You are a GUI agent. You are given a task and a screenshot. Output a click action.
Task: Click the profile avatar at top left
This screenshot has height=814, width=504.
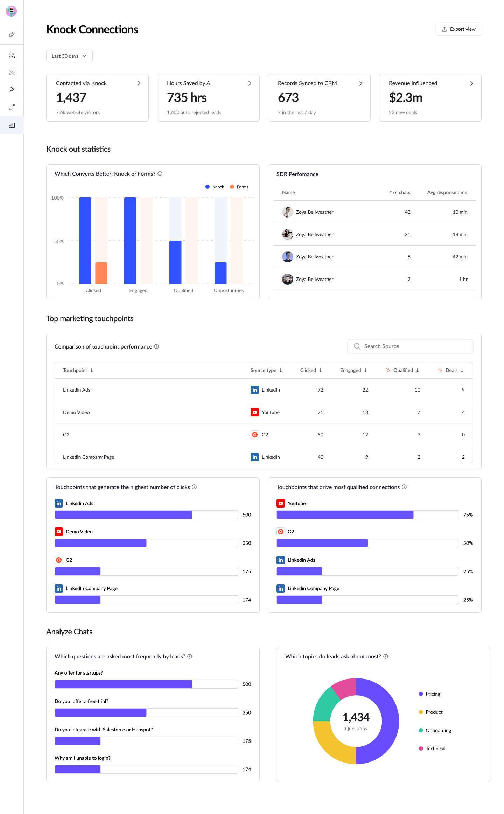[x=11, y=11]
